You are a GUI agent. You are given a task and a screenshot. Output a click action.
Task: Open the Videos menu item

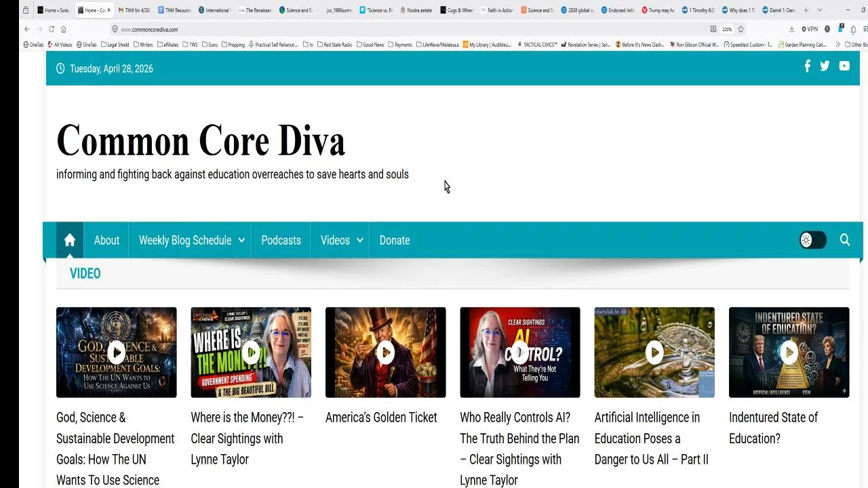(335, 240)
